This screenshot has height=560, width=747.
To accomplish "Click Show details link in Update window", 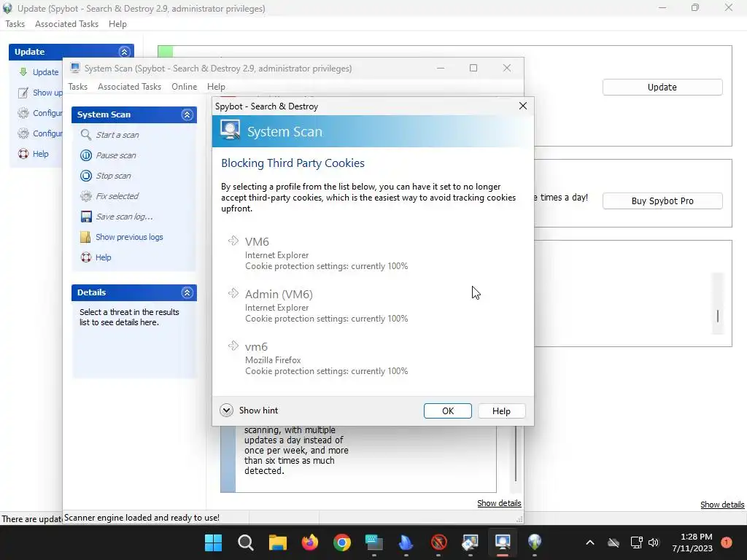I will [721, 505].
